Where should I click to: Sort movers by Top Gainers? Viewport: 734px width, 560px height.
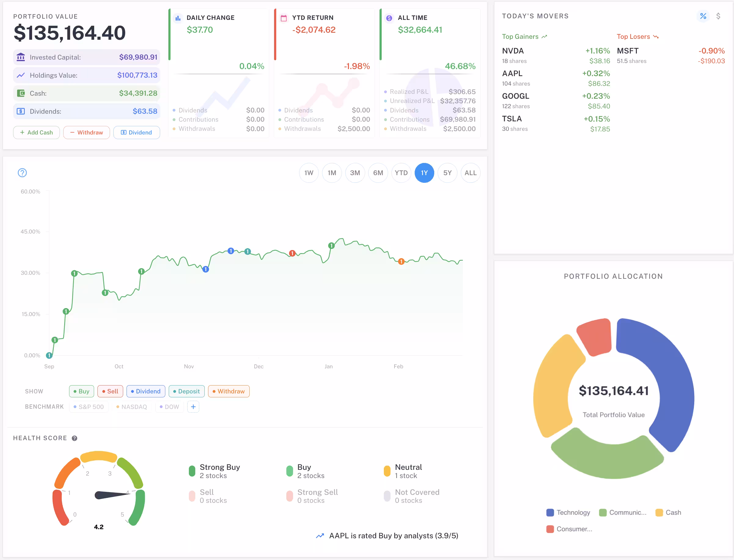[x=524, y=37]
